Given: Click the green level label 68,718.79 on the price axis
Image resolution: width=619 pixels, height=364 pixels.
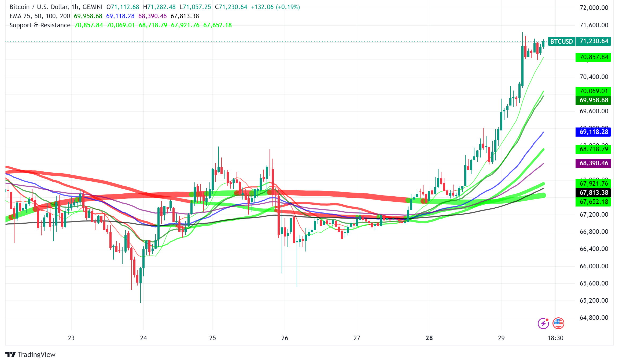Looking at the screenshot, I should (x=593, y=149).
